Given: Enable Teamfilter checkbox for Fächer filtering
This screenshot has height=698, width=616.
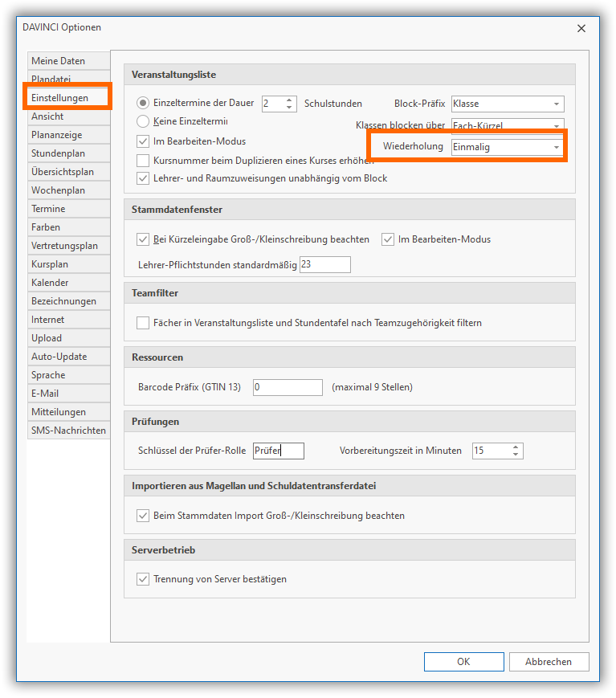Looking at the screenshot, I should [x=143, y=323].
